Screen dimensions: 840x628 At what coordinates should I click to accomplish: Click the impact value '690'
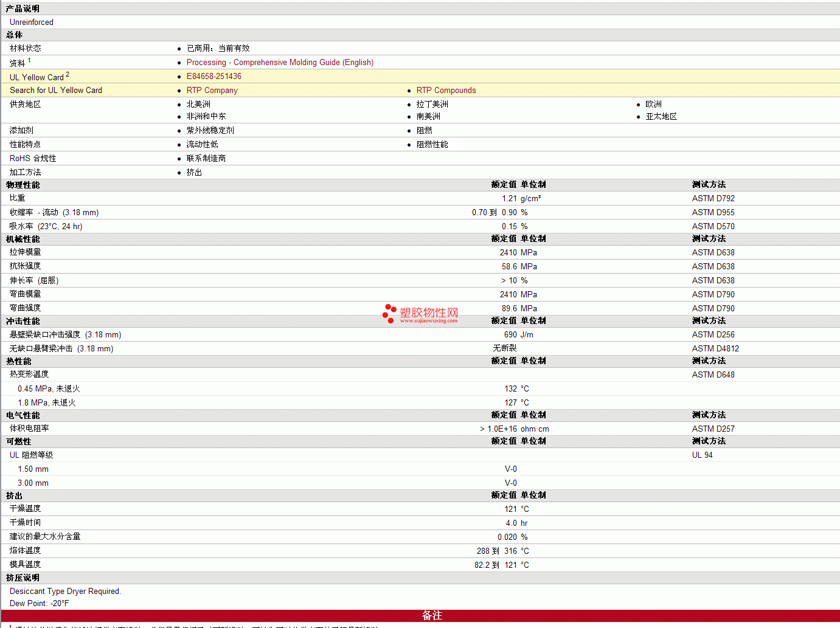(x=510, y=335)
